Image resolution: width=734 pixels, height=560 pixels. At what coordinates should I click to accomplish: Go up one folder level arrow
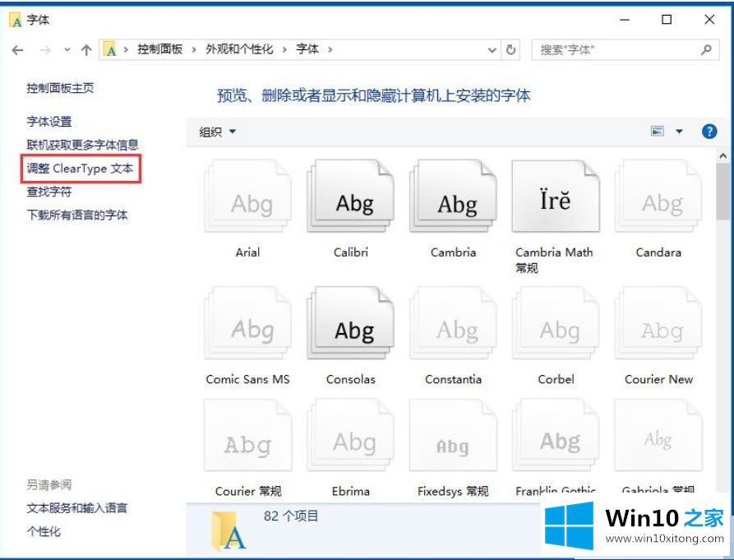[86, 49]
